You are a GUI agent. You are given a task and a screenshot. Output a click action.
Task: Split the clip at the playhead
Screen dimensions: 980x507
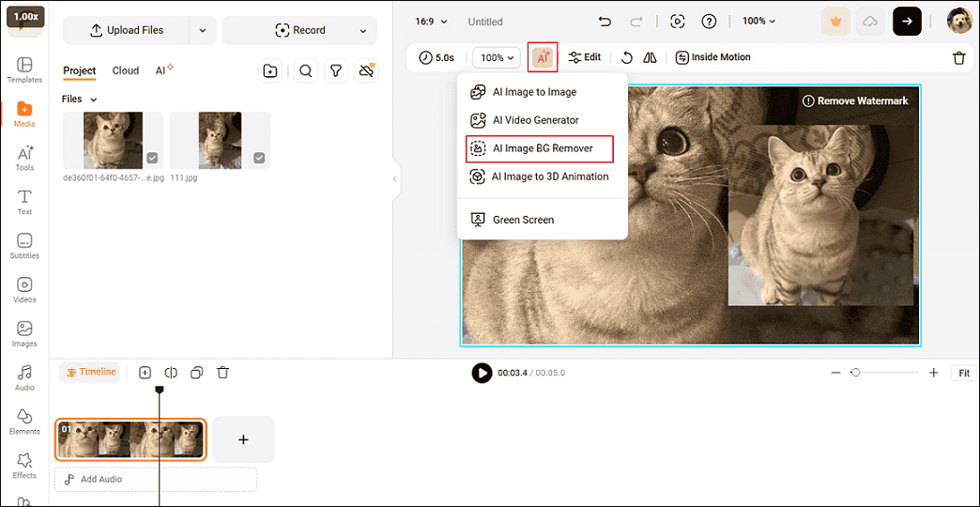(171, 373)
